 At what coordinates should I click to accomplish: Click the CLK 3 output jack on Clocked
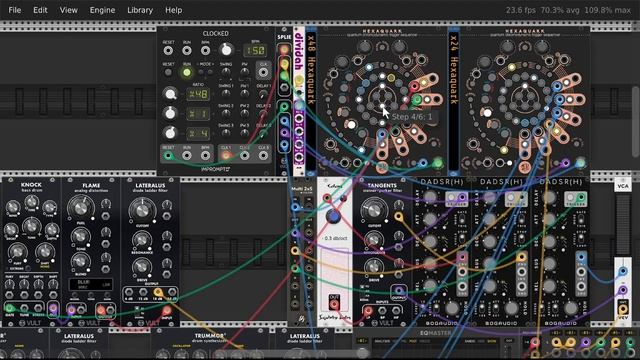pos(263,156)
